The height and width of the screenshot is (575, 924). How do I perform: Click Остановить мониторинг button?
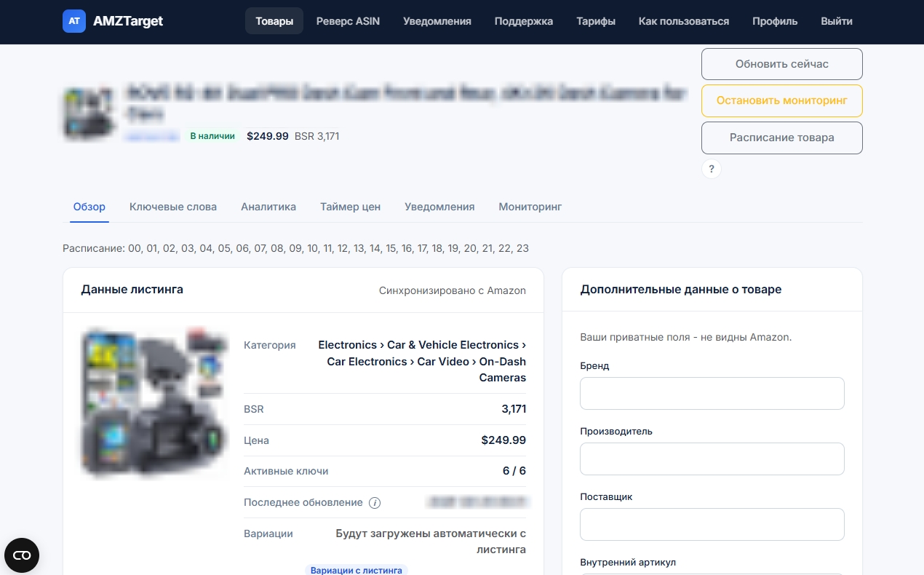782,100
